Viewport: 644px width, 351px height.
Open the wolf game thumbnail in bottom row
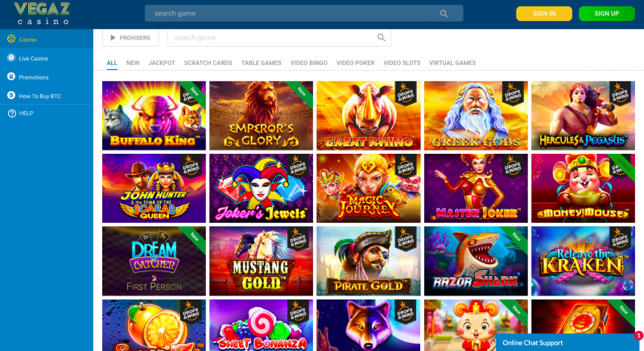[369, 325]
